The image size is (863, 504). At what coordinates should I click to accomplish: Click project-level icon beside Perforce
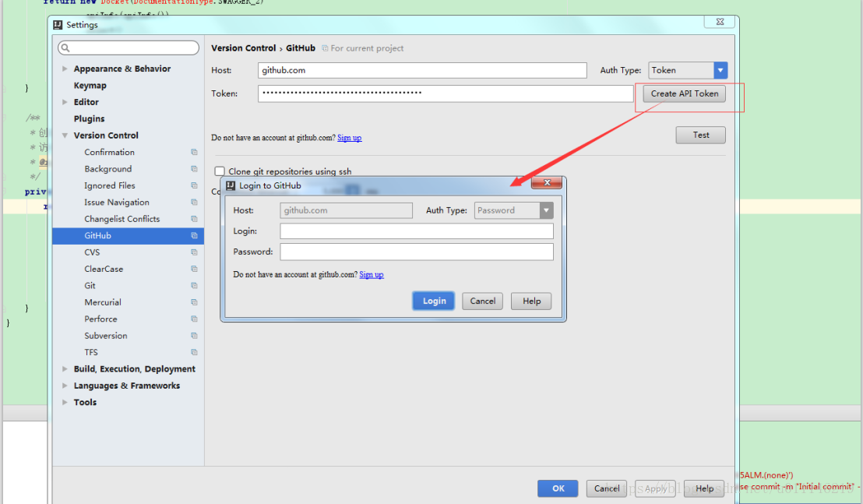tap(194, 319)
